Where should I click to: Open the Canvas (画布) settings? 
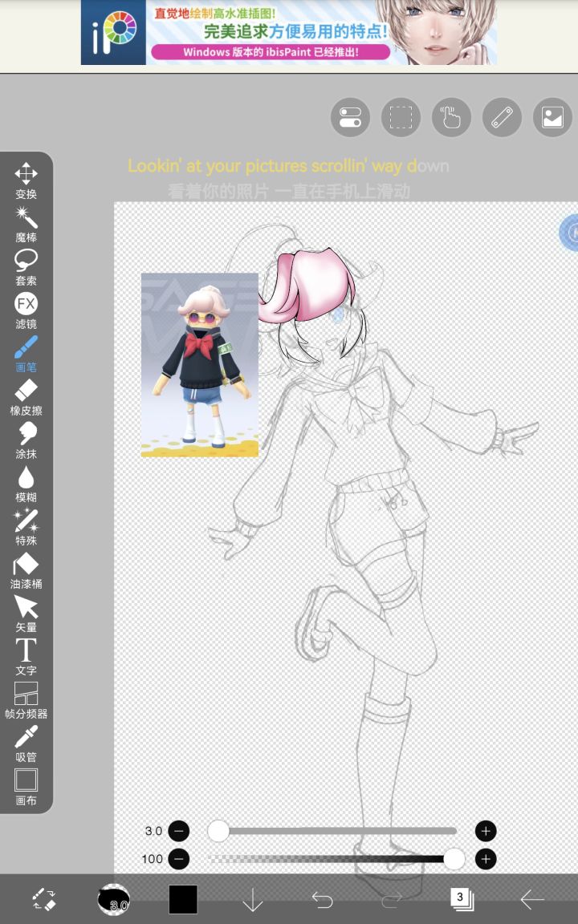coord(26,788)
